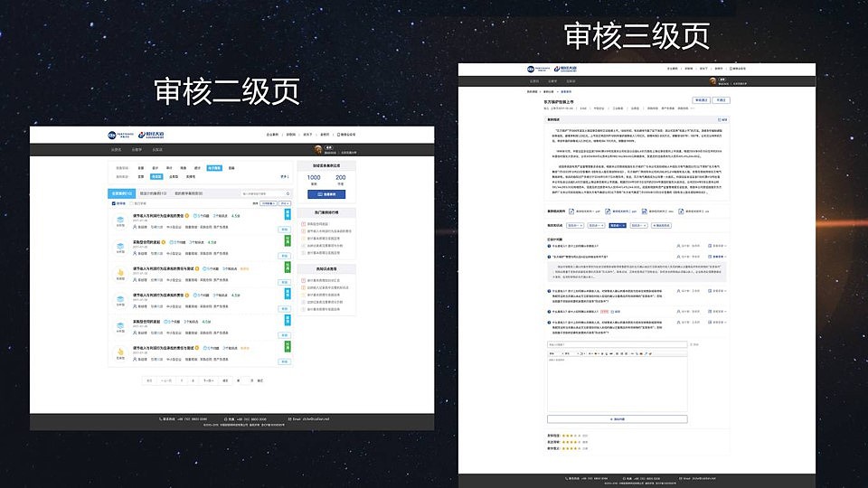
Task: Open third attachment file icon on 审核三级页
Action: pyautogui.click(x=645, y=211)
